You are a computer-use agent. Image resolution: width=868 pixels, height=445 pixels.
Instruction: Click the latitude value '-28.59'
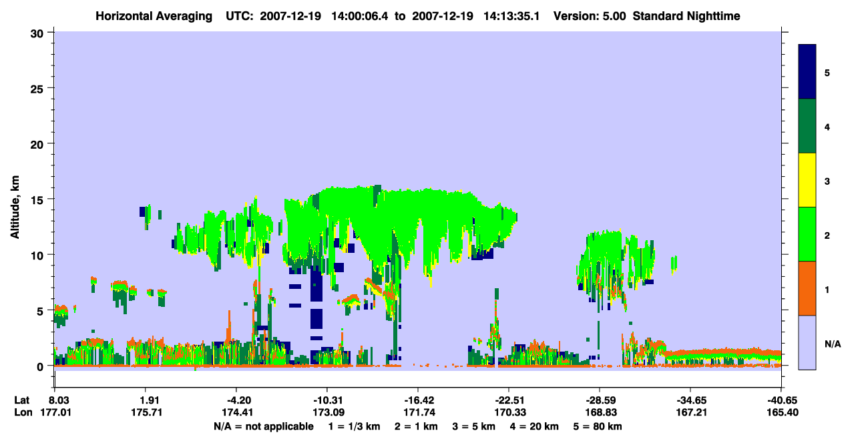pos(600,400)
